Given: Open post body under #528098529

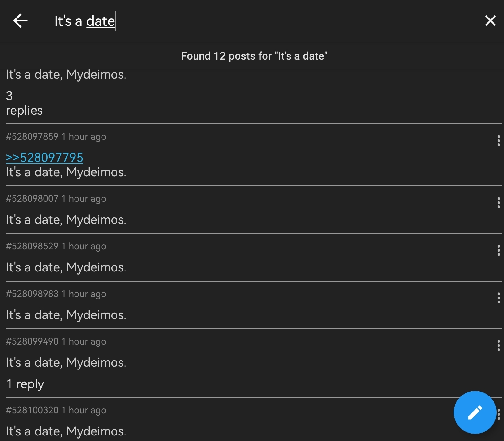Looking at the screenshot, I should [x=66, y=267].
